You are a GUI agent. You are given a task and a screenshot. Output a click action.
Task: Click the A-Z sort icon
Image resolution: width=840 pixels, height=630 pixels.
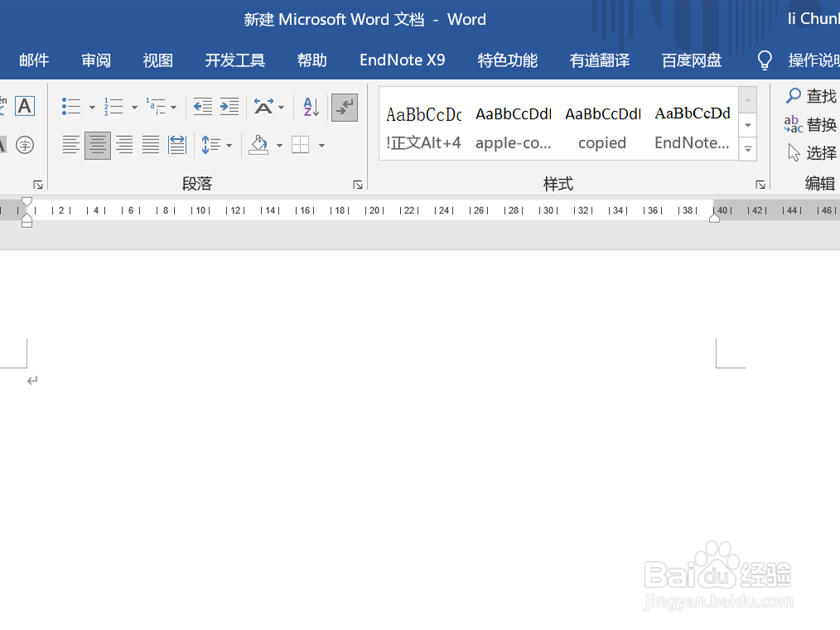[x=311, y=107]
